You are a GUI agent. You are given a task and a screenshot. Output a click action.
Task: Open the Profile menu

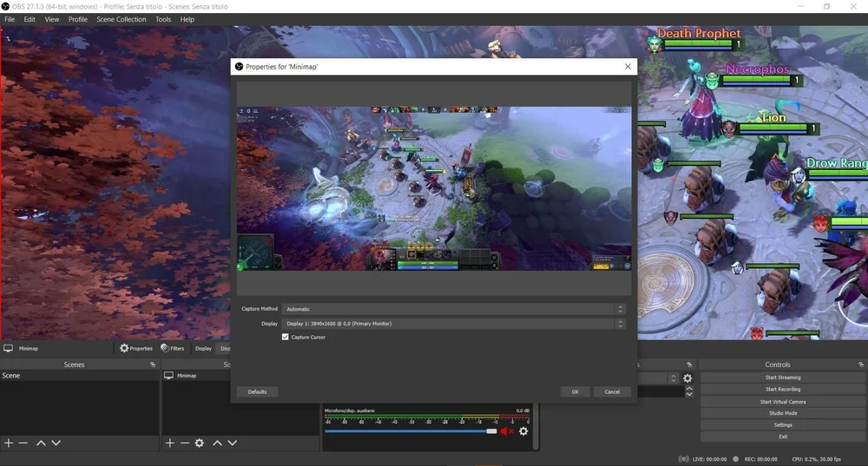pos(77,19)
